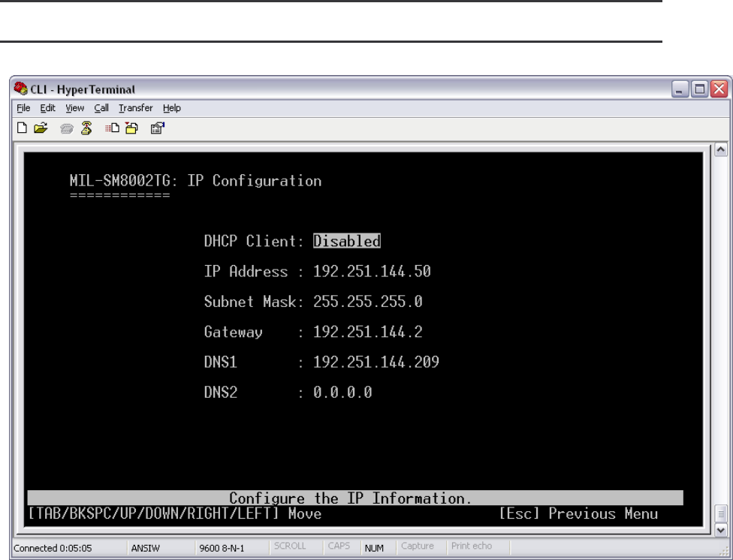The height and width of the screenshot is (560, 733).
Task: Click the Capture status indicator
Action: (x=418, y=546)
